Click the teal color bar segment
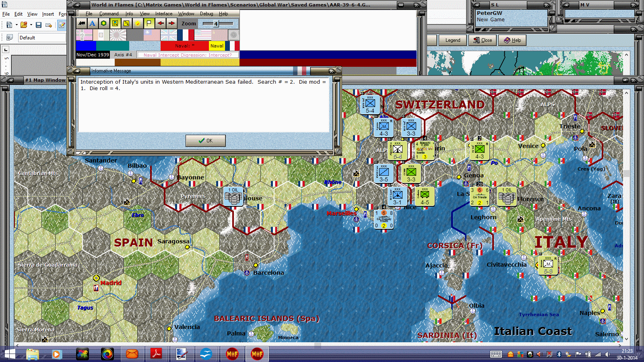Image resolution: width=644 pixels, height=362 pixels. [113, 46]
